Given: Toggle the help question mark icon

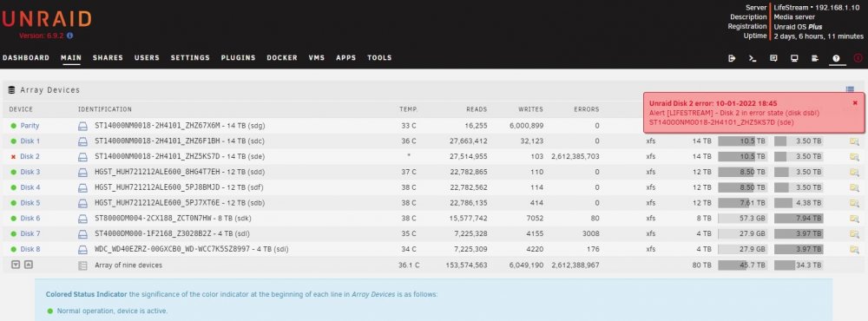Looking at the screenshot, I should (x=837, y=58).
